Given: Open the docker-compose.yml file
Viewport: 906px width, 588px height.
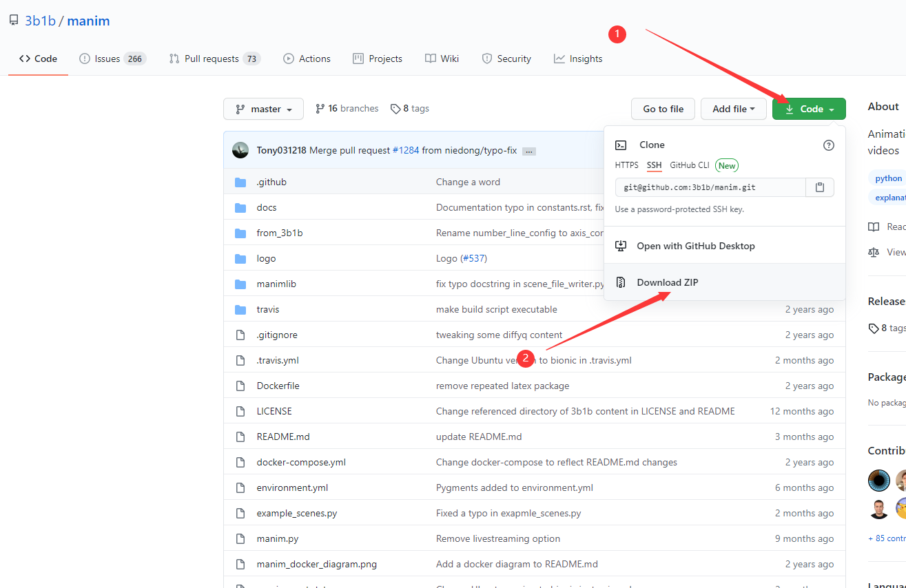Looking at the screenshot, I should pos(301,462).
